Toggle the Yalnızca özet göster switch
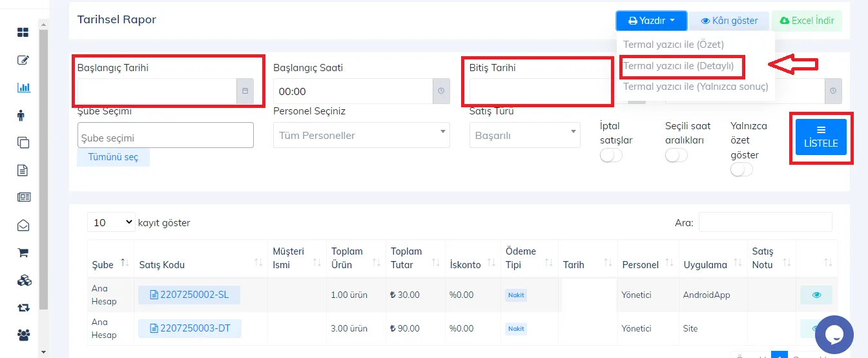868x358 pixels. click(741, 169)
